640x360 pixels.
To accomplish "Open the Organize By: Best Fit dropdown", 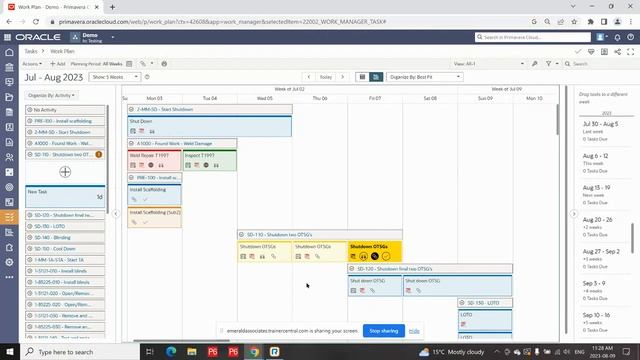I will [424, 77].
